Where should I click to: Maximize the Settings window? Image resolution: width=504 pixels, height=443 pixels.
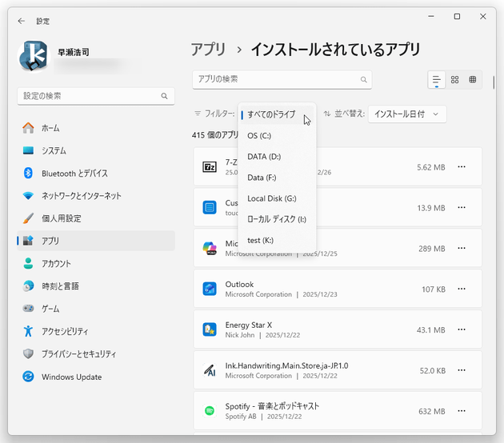457,16
